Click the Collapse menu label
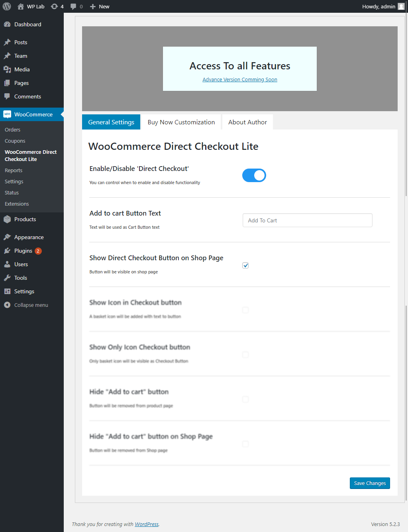This screenshot has width=408, height=532. click(x=31, y=305)
